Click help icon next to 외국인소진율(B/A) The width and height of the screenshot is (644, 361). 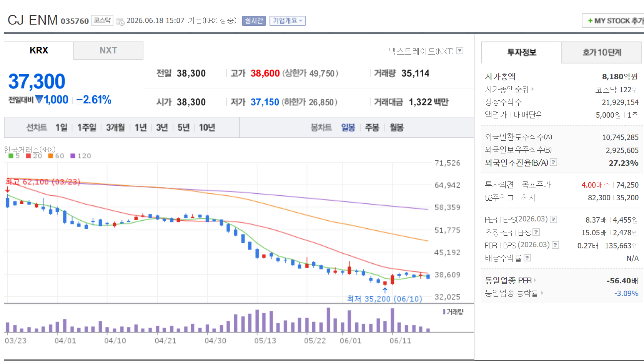pyautogui.click(x=554, y=162)
